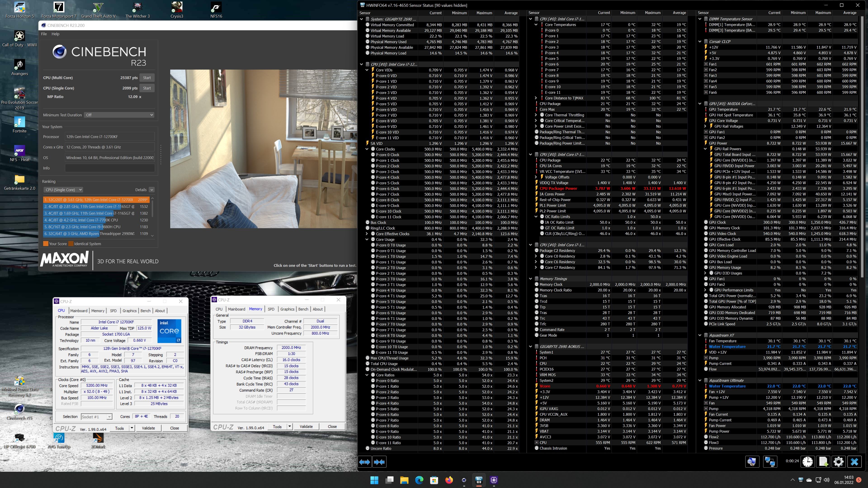
Task: Click HWiNFO collapse columns arrows icon
Action: [379, 462]
